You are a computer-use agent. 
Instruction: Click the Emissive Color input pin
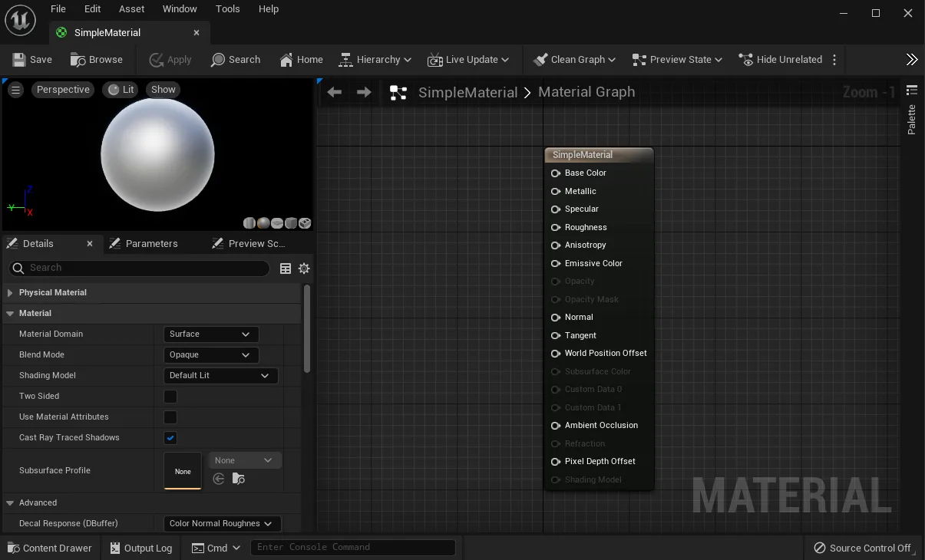point(556,263)
